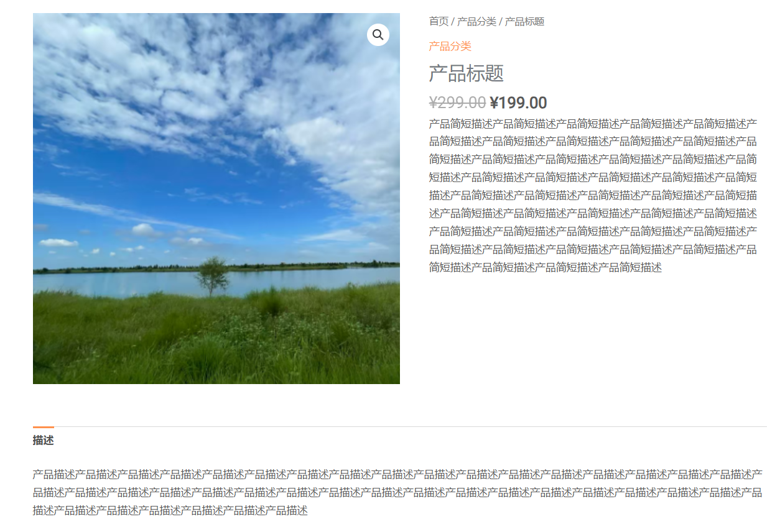The width and height of the screenshot is (780, 532).
Task: Open the magnifier zoom icon on product image
Action: (x=378, y=35)
